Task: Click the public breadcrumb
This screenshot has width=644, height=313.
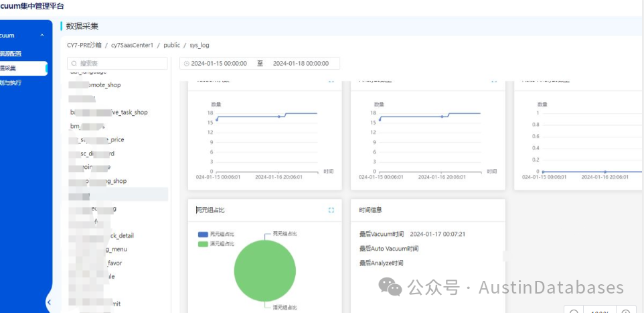Action: [171, 46]
